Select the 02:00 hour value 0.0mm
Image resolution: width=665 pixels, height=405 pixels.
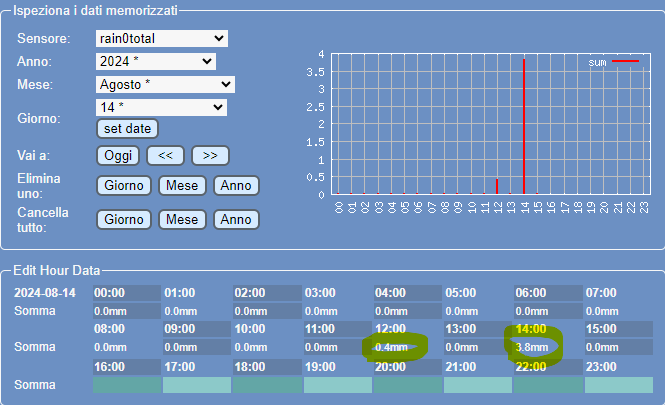[x=267, y=311]
